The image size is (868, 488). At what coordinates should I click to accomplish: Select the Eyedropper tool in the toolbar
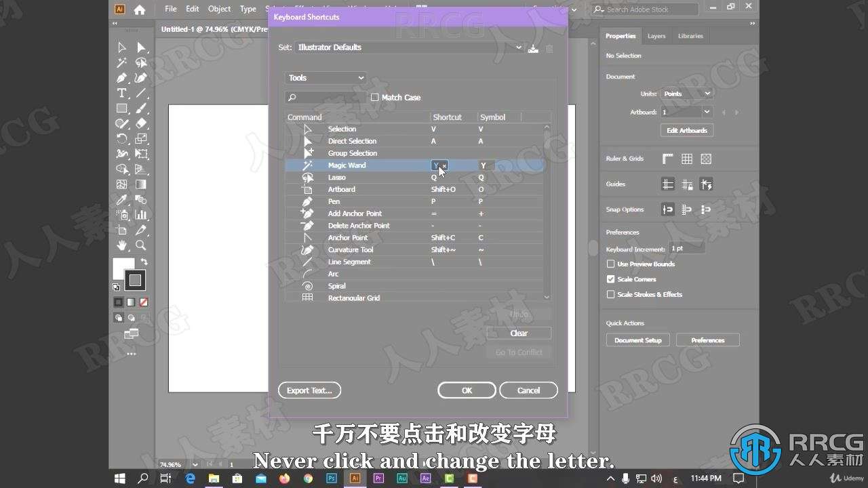pyautogui.click(x=122, y=200)
